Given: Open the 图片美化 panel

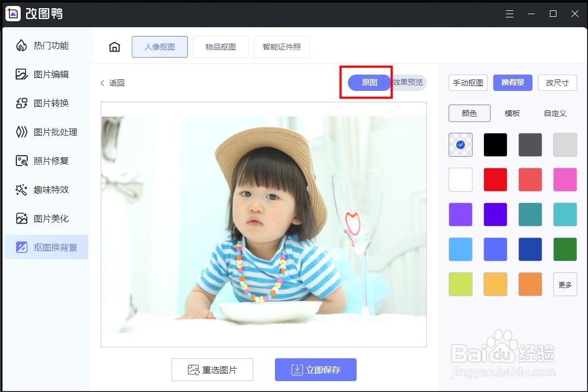Looking at the screenshot, I should coord(46,218).
